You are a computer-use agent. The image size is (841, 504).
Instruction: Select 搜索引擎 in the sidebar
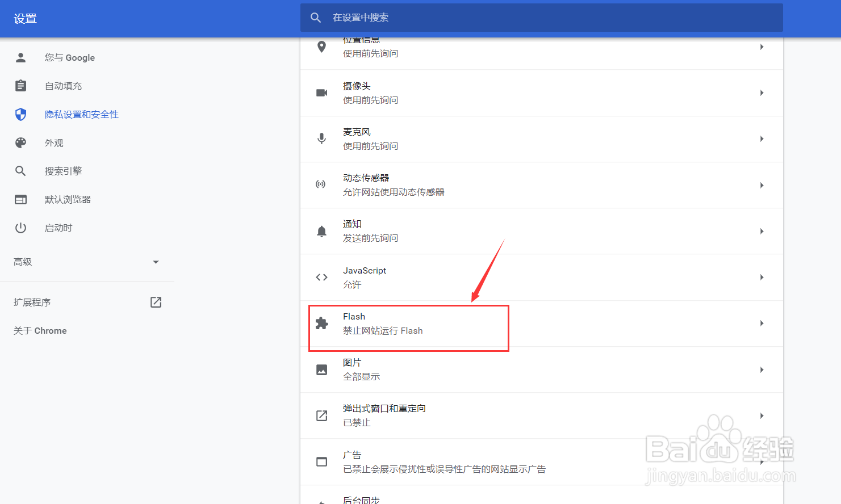pos(64,171)
